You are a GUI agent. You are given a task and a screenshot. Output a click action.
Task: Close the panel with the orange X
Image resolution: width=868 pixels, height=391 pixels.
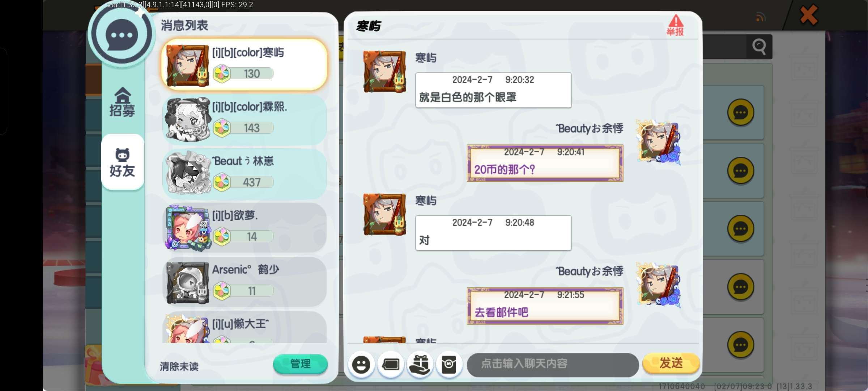click(809, 15)
